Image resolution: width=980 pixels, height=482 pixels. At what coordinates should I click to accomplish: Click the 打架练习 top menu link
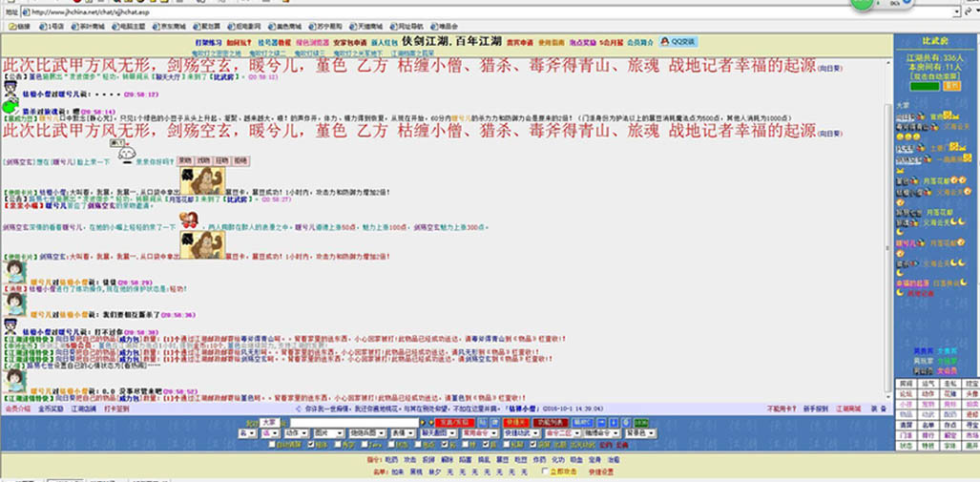pos(208,43)
